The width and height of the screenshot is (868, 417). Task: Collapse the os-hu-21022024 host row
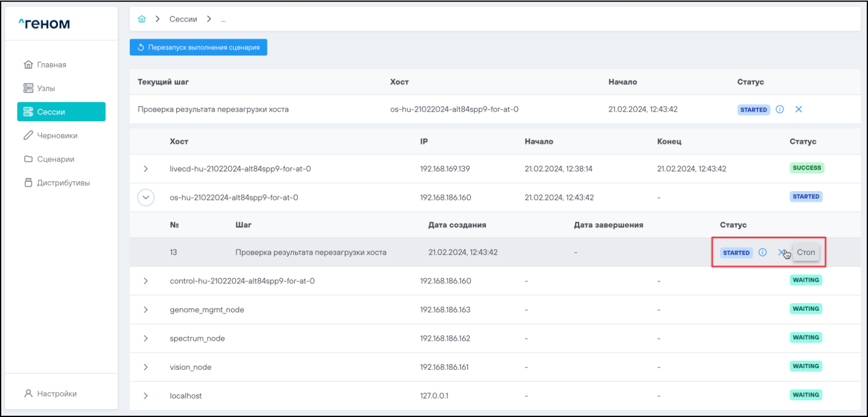click(146, 198)
